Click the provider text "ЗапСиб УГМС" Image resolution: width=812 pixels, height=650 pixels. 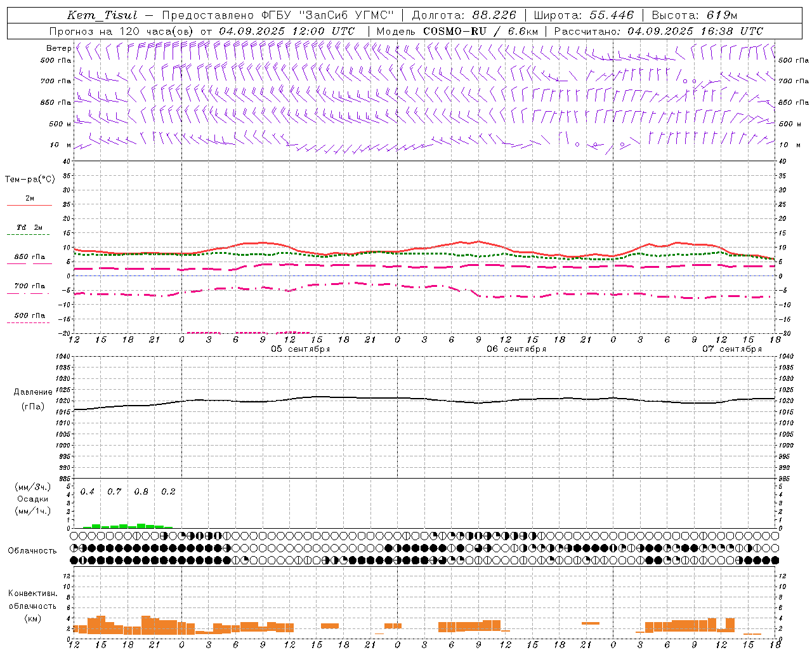346,15
